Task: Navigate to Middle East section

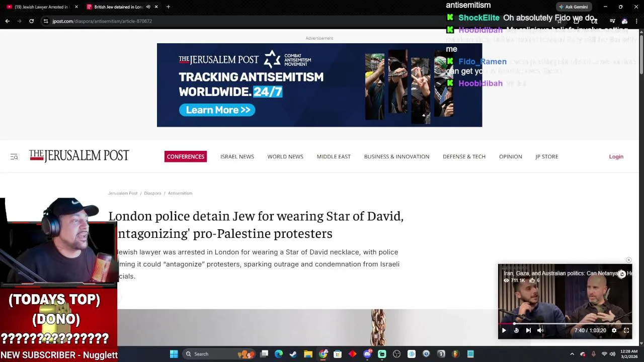Action: coord(334,156)
